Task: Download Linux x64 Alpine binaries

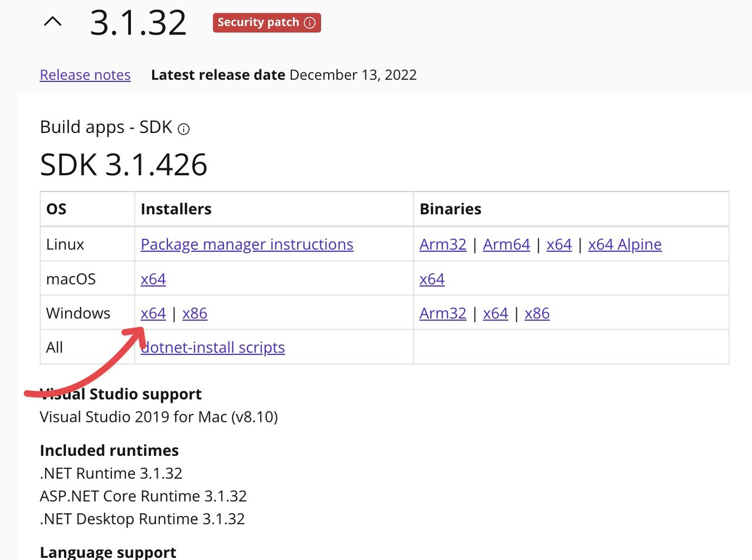Action: (625, 244)
